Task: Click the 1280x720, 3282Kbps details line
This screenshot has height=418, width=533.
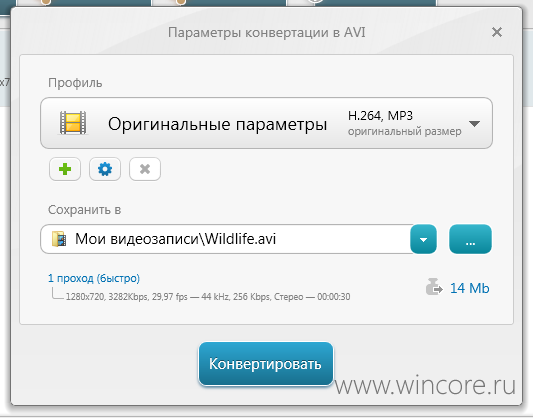Action: point(208,297)
